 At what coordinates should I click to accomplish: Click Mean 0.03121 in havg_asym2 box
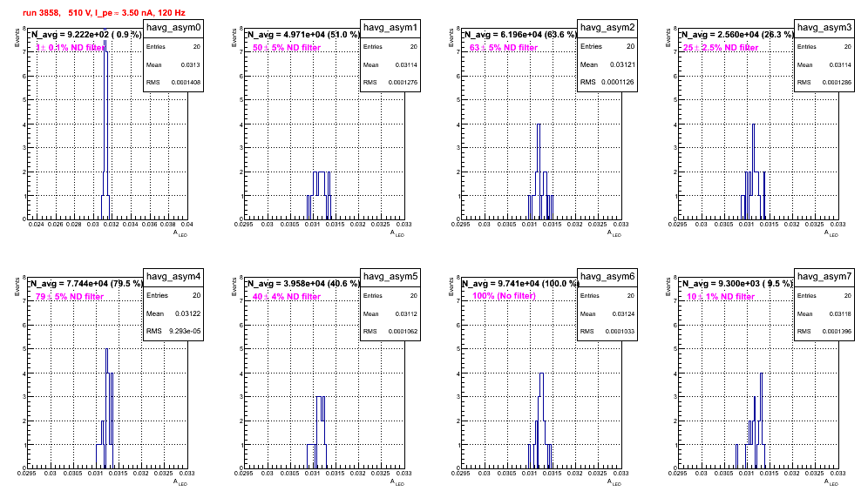607,64
